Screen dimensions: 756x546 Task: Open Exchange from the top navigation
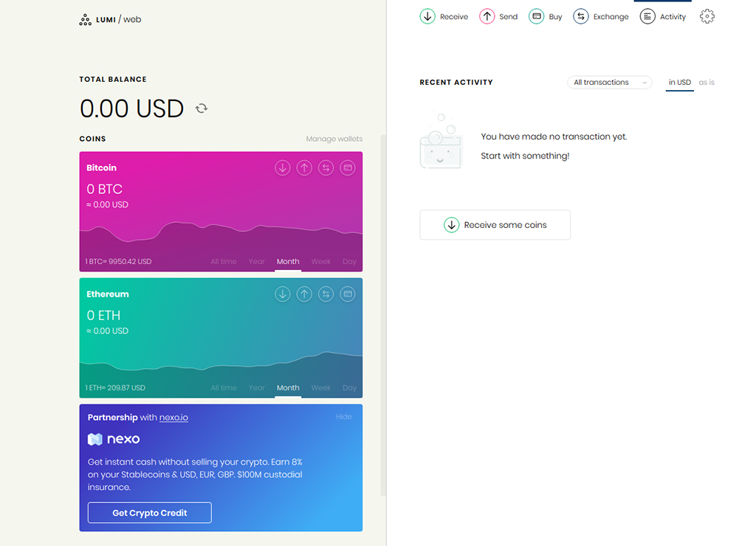(x=601, y=16)
